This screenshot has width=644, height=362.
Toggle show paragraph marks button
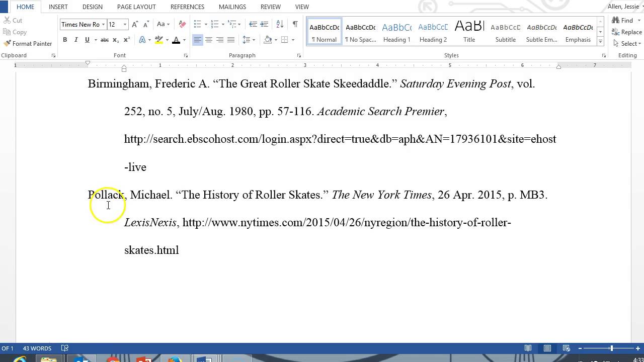coord(295,24)
